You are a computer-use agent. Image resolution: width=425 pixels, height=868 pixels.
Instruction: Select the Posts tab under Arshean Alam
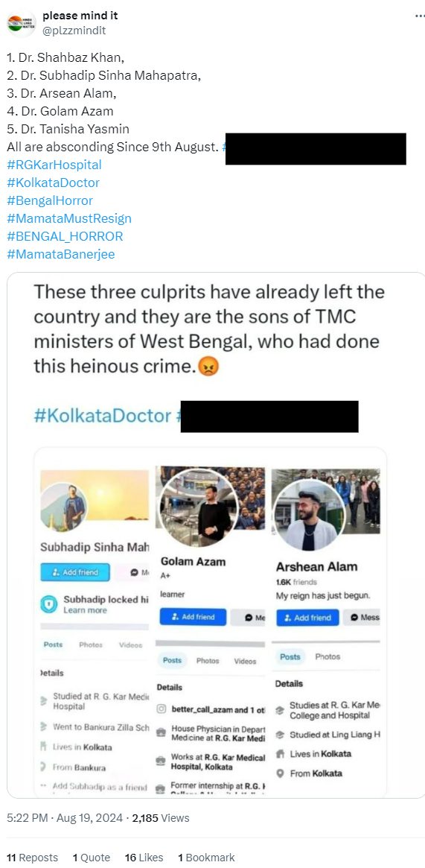290,656
